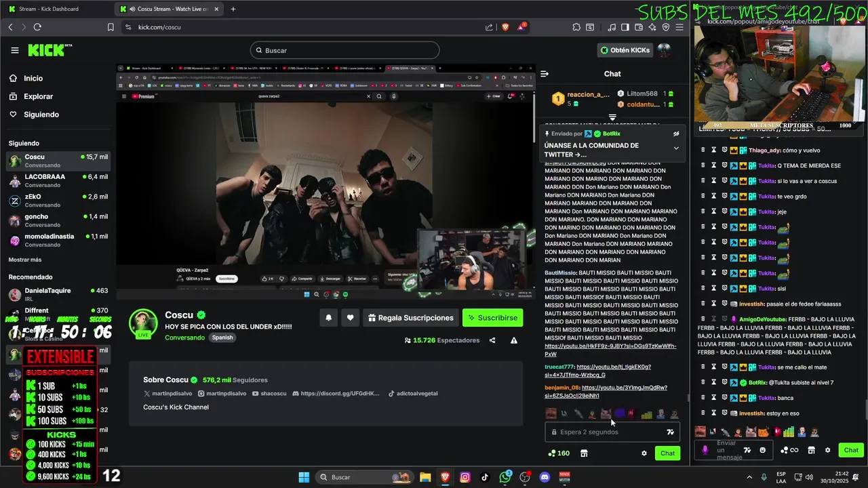This screenshot has width=868, height=488.
Task: Click the Regala Suscripciones button
Action: point(410,318)
